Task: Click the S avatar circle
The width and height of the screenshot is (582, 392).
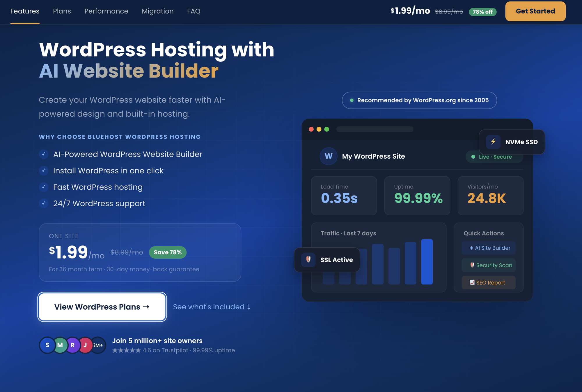Action: (47, 345)
